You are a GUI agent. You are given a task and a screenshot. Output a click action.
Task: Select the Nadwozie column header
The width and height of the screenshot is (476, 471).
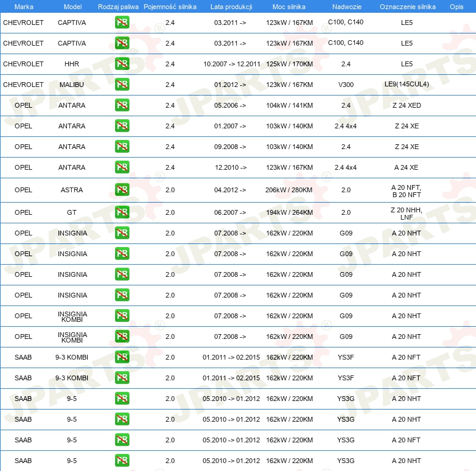tap(346, 6)
